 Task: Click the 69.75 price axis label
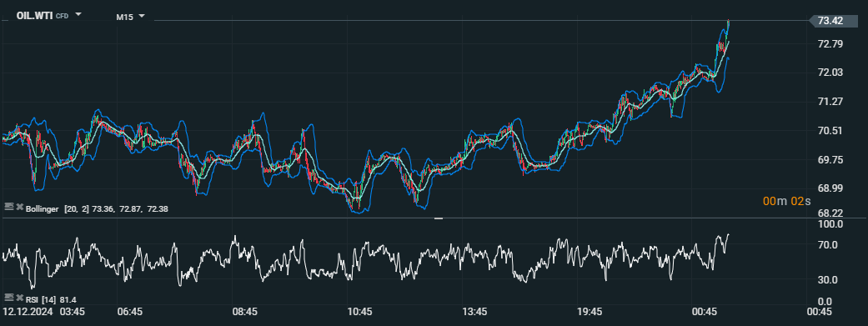(830, 160)
